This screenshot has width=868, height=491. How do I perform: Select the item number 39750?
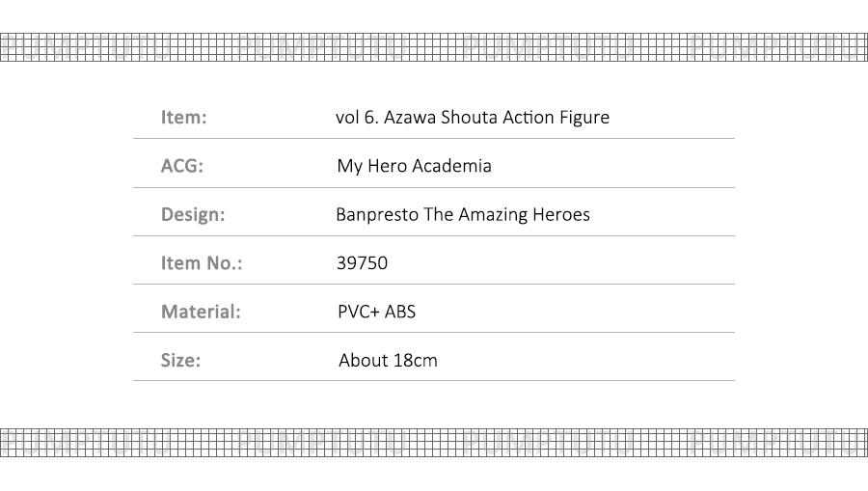coord(362,262)
